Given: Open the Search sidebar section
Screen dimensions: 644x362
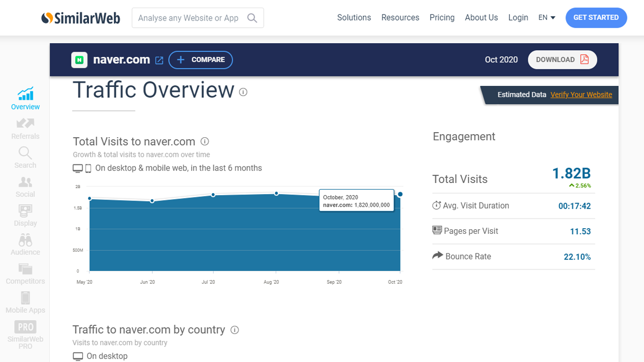Looking at the screenshot, I should [26, 158].
